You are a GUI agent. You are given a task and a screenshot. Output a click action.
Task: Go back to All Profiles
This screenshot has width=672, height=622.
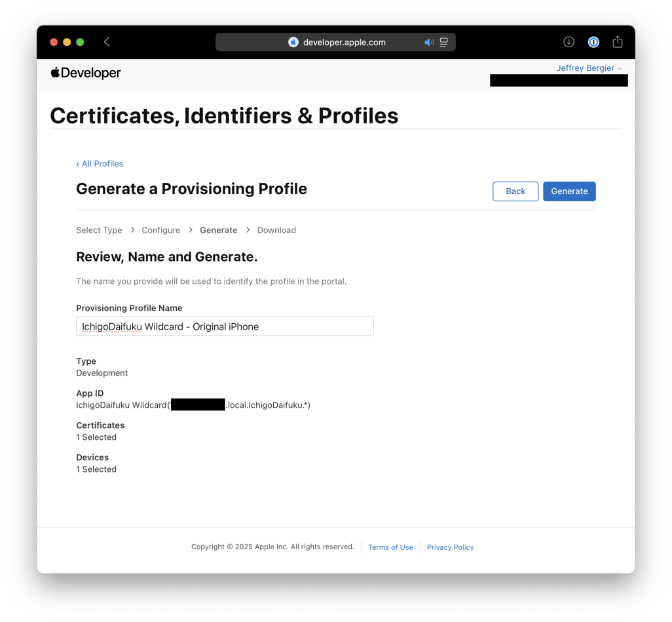[100, 164]
